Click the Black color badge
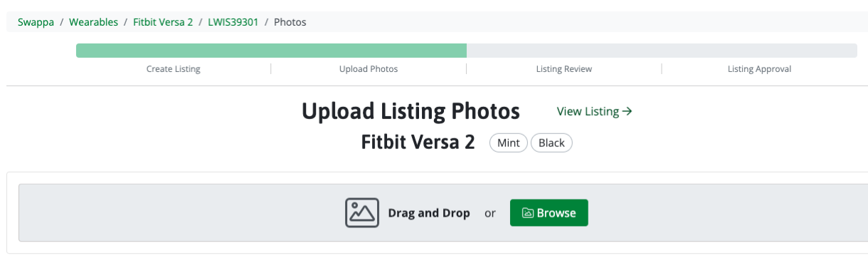Screen dimensions: 868x263 551,143
